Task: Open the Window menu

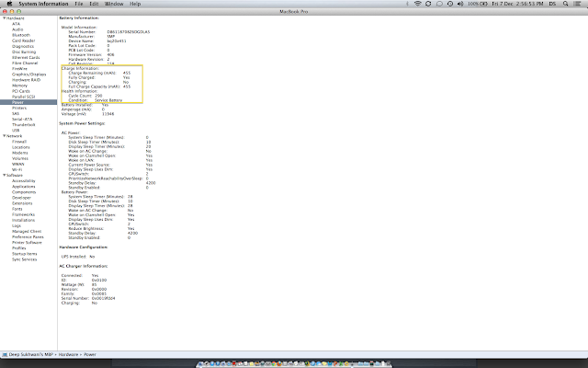Action: (x=114, y=4)
